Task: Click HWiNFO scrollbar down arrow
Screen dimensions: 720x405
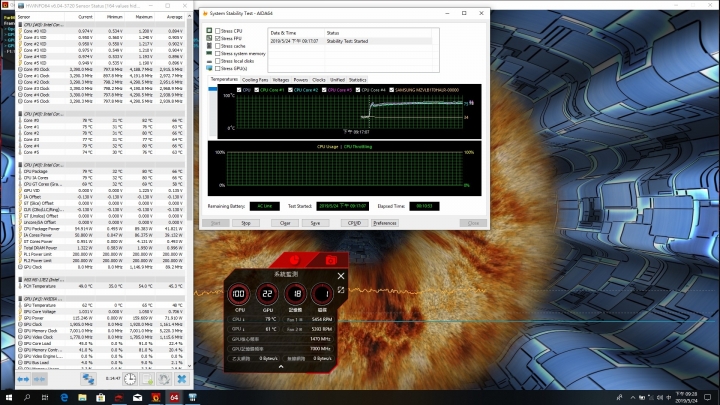Action: tap(190, 366)
